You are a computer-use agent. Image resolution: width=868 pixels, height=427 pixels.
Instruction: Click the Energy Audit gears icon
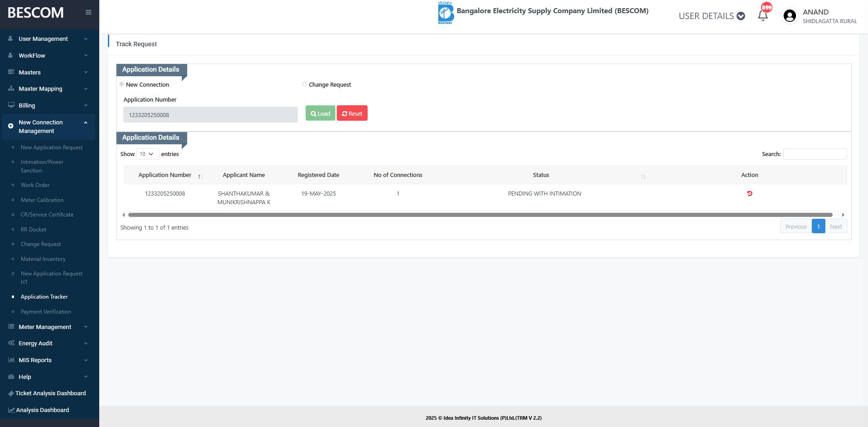11,343
